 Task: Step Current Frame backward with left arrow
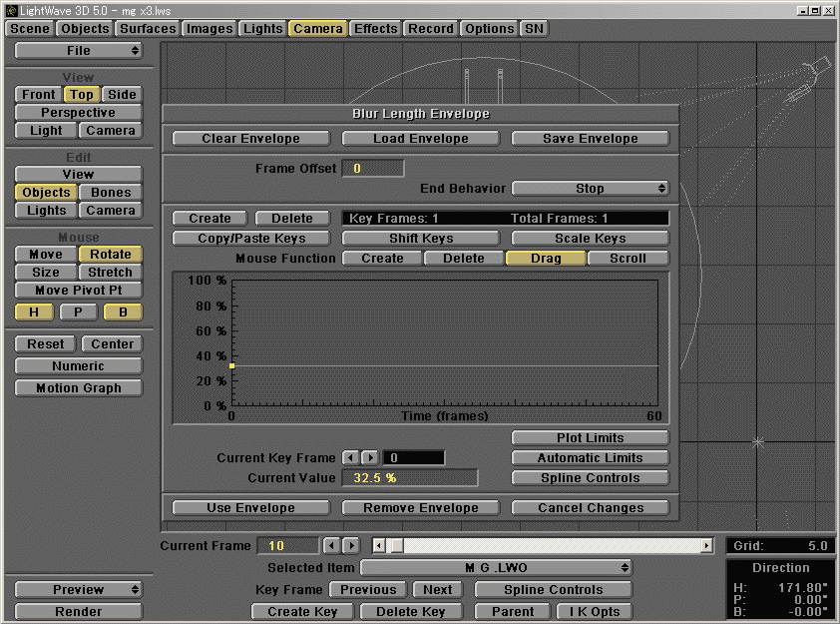(x=332, y=545)
